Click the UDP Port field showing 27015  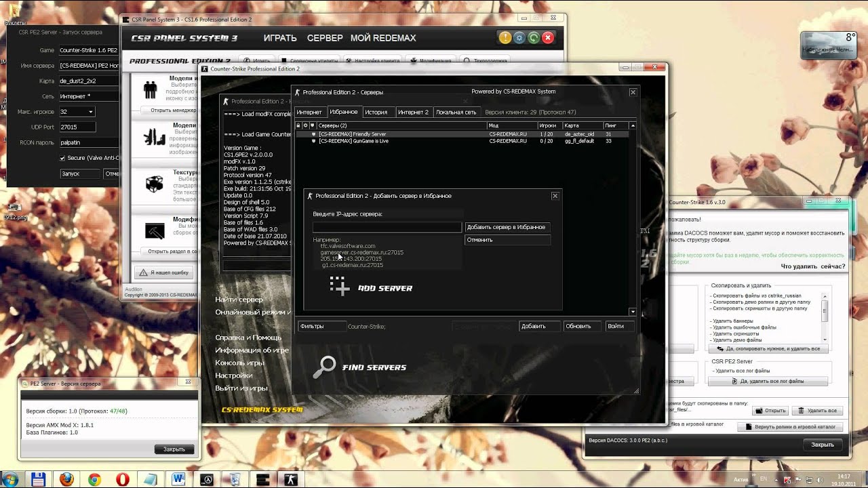tap(78, 127)
